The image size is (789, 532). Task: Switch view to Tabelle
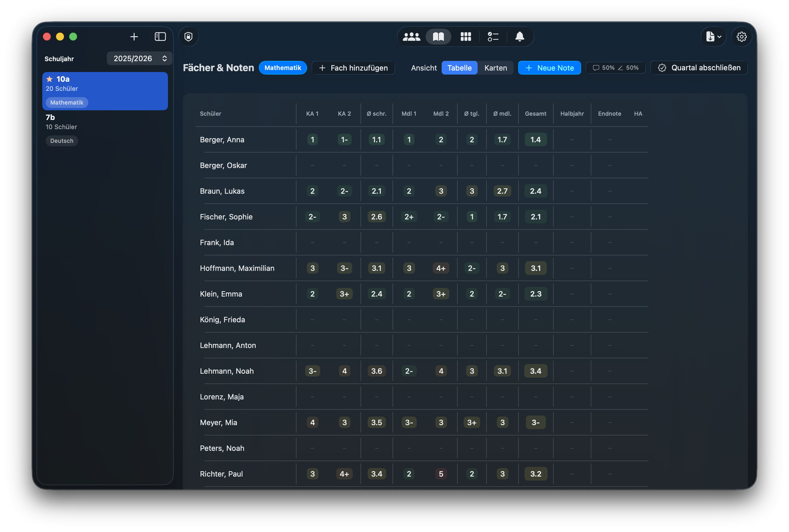(459, 68)
